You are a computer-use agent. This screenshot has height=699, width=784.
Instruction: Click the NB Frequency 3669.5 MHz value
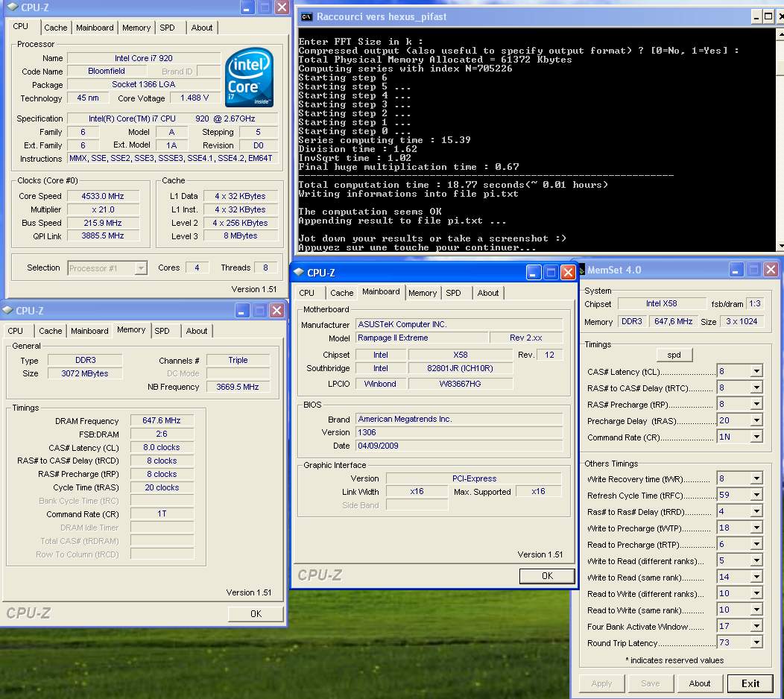click(x=238, y=387)
